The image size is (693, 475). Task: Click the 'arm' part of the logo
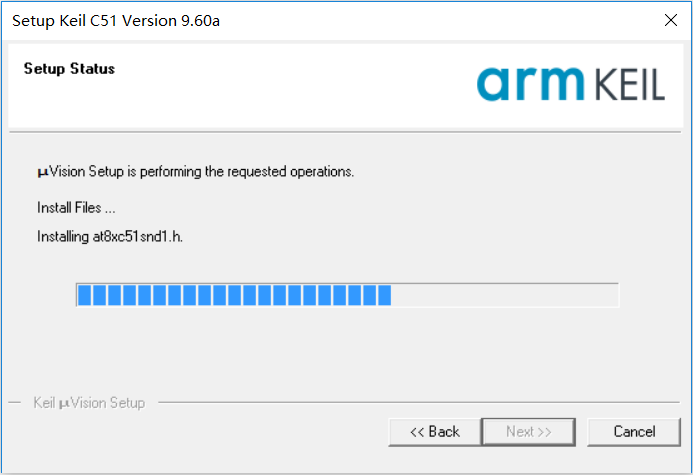click(x=530, y=85)
